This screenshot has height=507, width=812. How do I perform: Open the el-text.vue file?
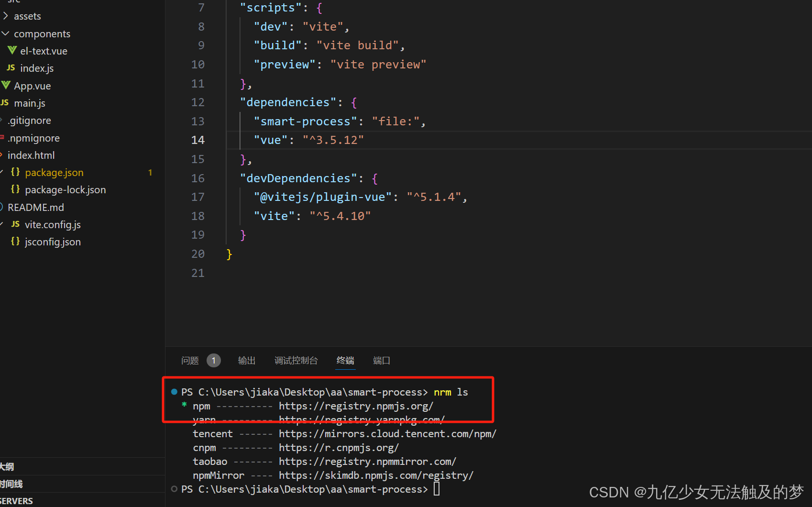[44, 51]
